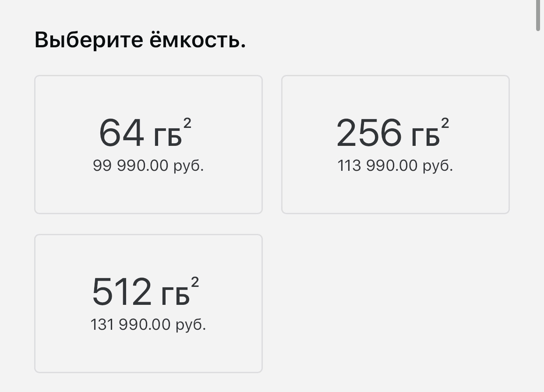544x392 pixels.
Task: Click the 'ГБ' unit after 64
Action: 167,137
